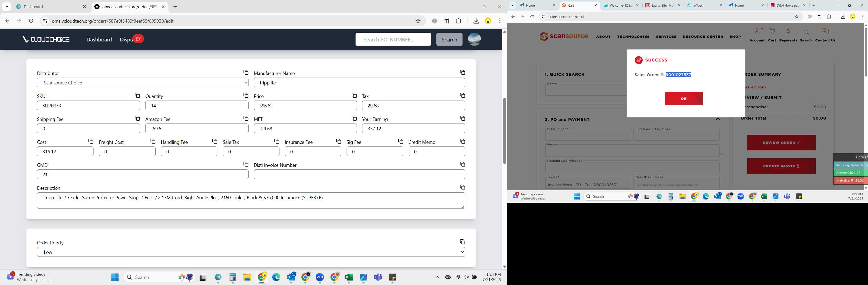Copy the Order Priorty value
This screenshot has height=285, width=868.
point(462,242)
